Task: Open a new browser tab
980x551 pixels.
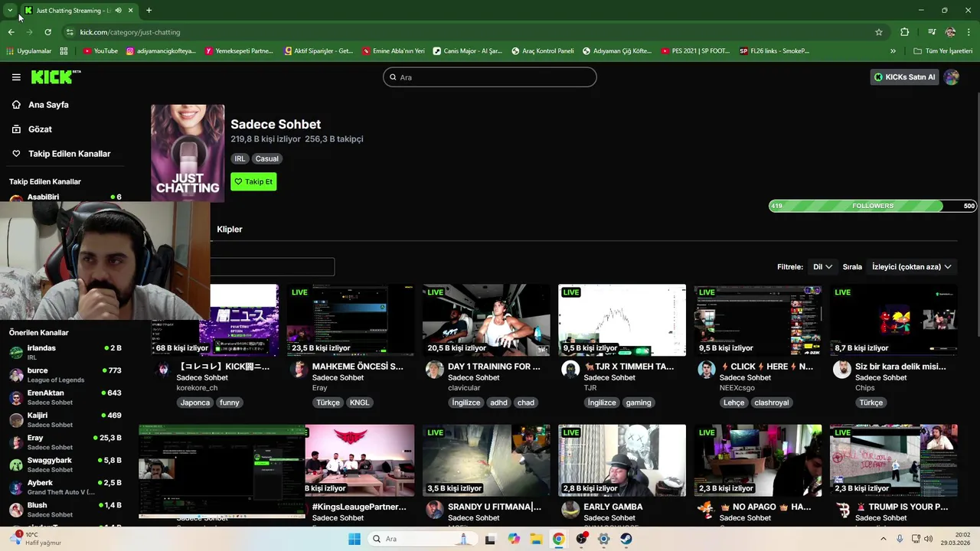Action: coord(149,11)
